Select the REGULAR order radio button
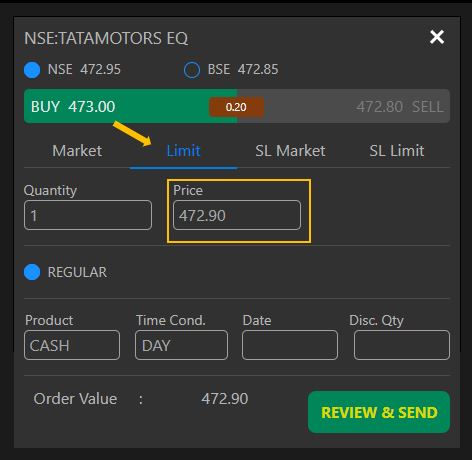The image size is (472, 460). pyautogui.click(x=32, y=272)
